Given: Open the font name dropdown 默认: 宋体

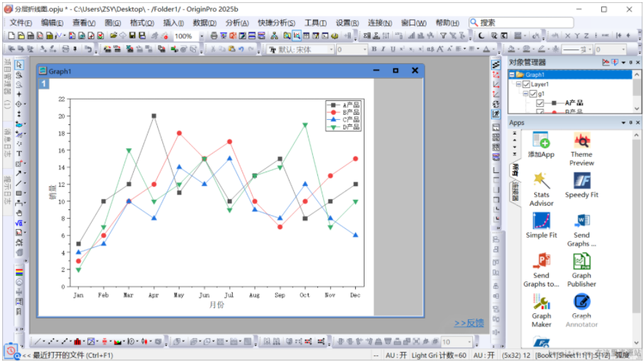Looking at the screenshot, I should pyautogui.click(x=331, y=49).
